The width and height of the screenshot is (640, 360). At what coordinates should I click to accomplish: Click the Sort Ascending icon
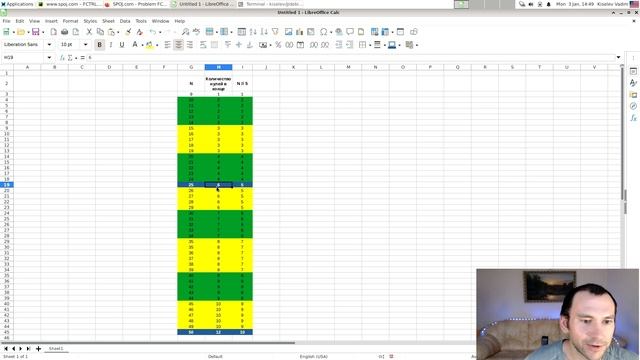(253, 32)
